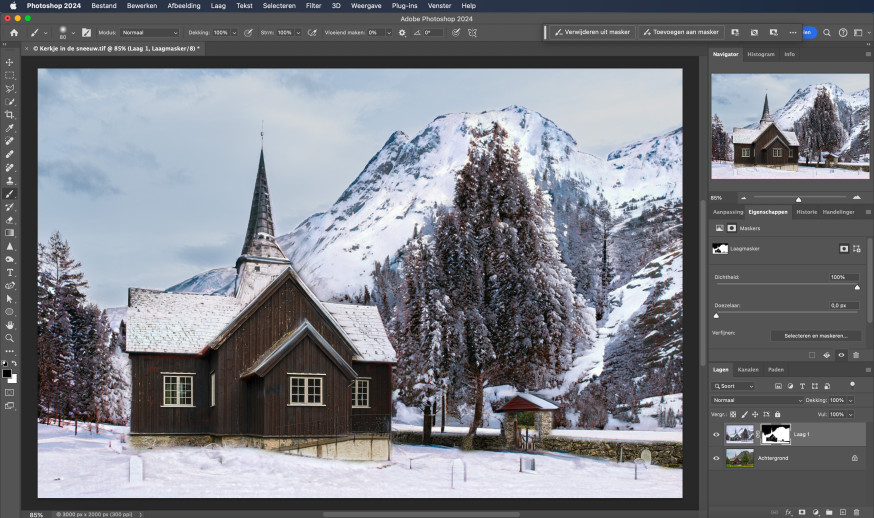The image size is (874, 518).
Task: Expand the Dekking opacity dropdown in options bar
Action: (x=234, y=33)
